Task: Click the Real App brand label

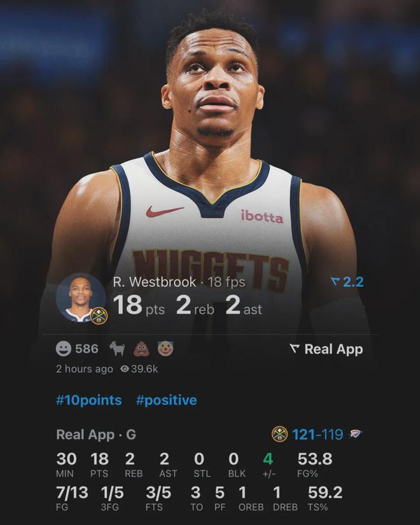Action: tap(333, 349)
